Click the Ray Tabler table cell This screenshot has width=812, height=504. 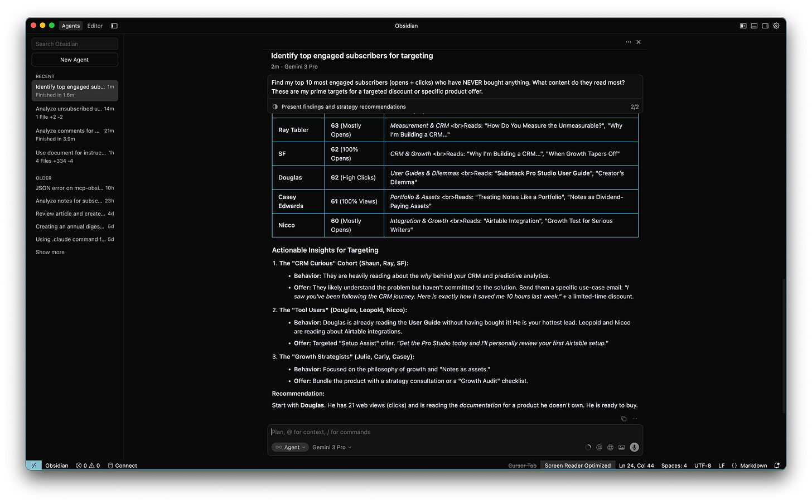click(298, 130)
